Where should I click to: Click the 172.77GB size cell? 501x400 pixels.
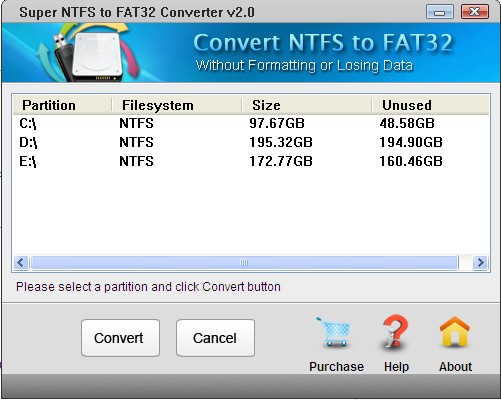coord(281,162)
